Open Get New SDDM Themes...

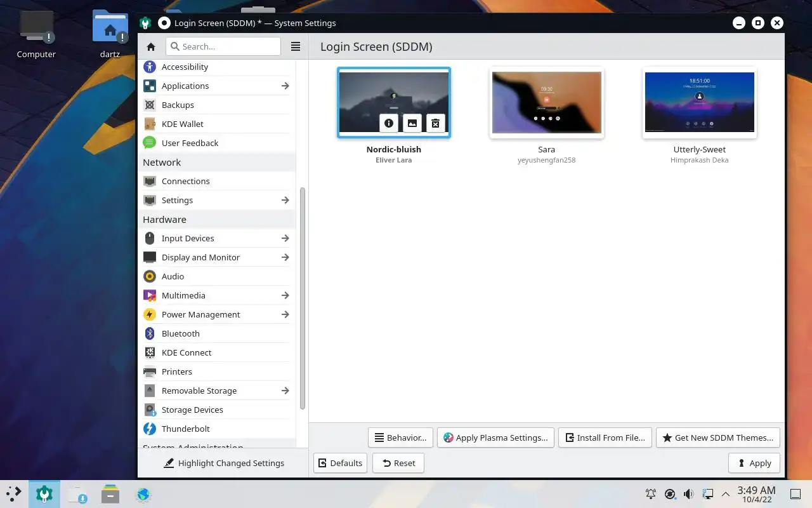point(718,438)
